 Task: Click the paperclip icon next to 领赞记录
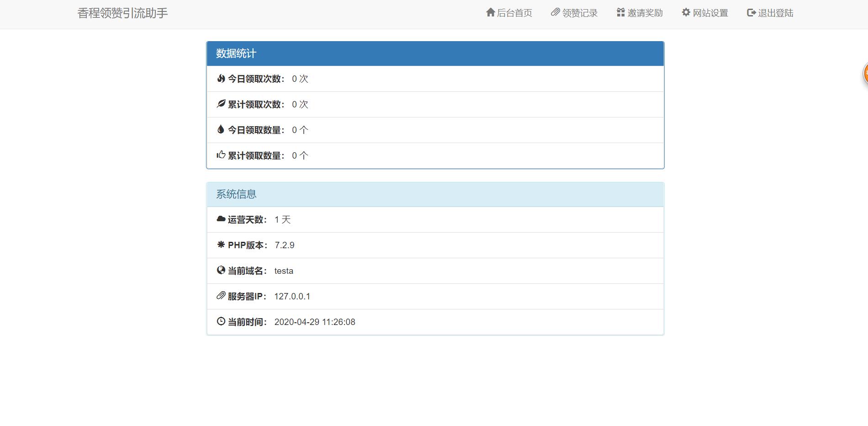pyautogui.click(x=555, y=12)
